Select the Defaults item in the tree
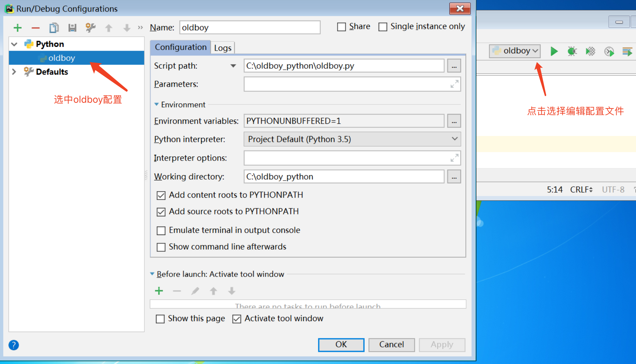636x364 pixels. (52, 72)
